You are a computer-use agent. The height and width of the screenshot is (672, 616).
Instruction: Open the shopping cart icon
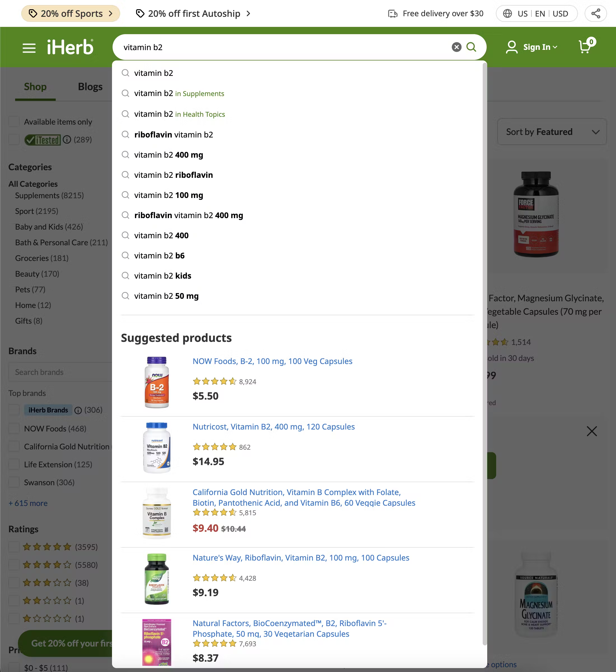click(x=585, y=47)
